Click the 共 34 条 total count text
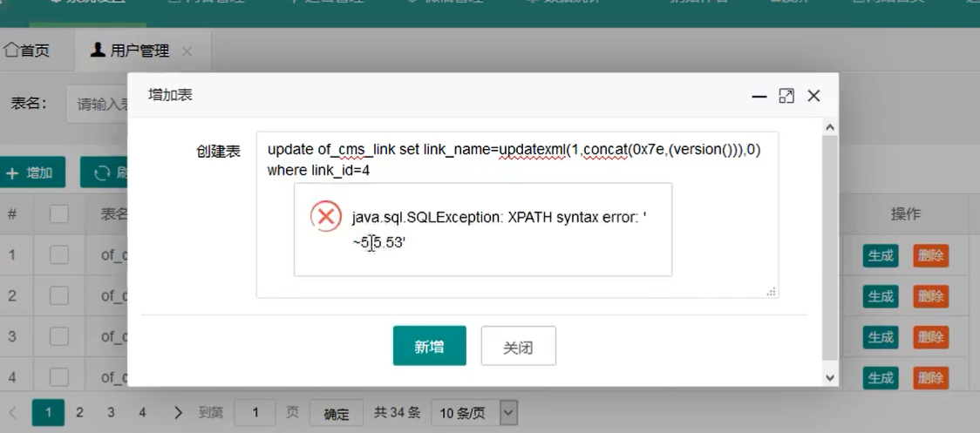This screenshot has width=980, height=433. pyautogui.click(x=397, y=413)
